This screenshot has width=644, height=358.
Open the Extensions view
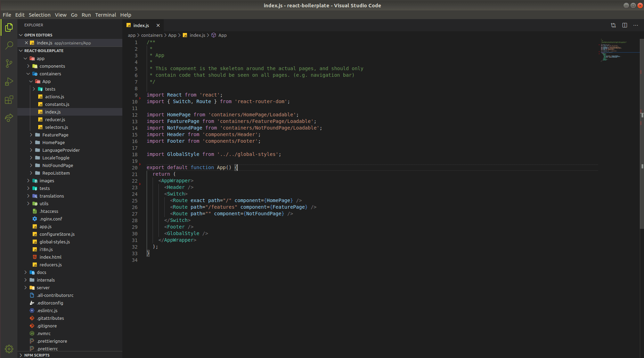coord(9,100)
